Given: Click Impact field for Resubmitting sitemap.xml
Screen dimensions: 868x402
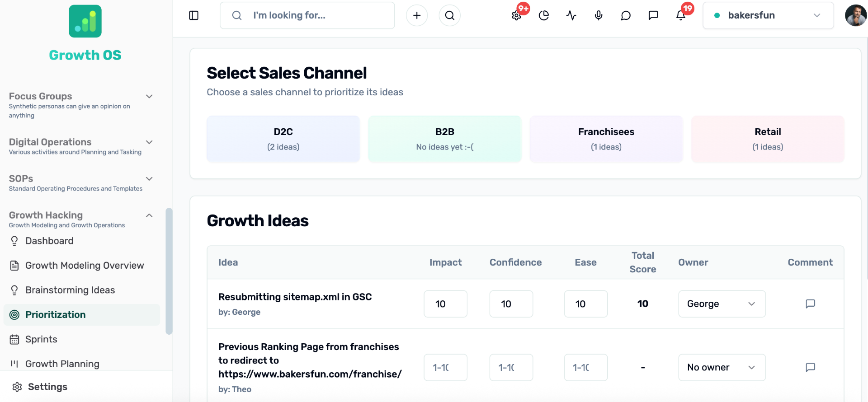Looking at the screenshot, I should click(446, 304).
